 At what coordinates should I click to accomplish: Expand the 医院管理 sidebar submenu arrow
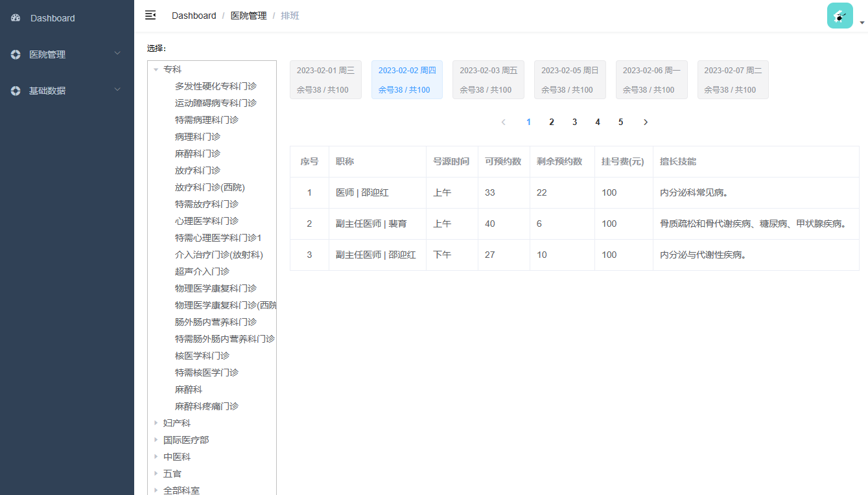click(117, 53)
